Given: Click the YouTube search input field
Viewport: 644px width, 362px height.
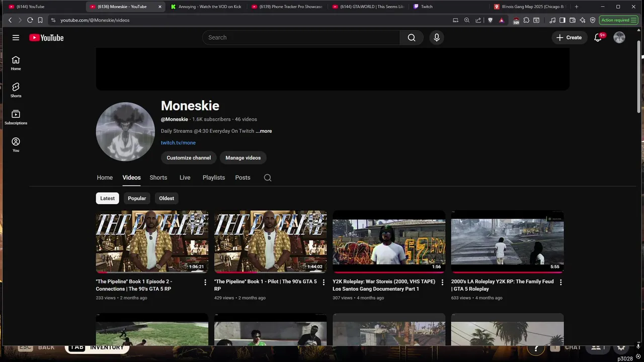Looking at the screenshot, I should 301,38.
